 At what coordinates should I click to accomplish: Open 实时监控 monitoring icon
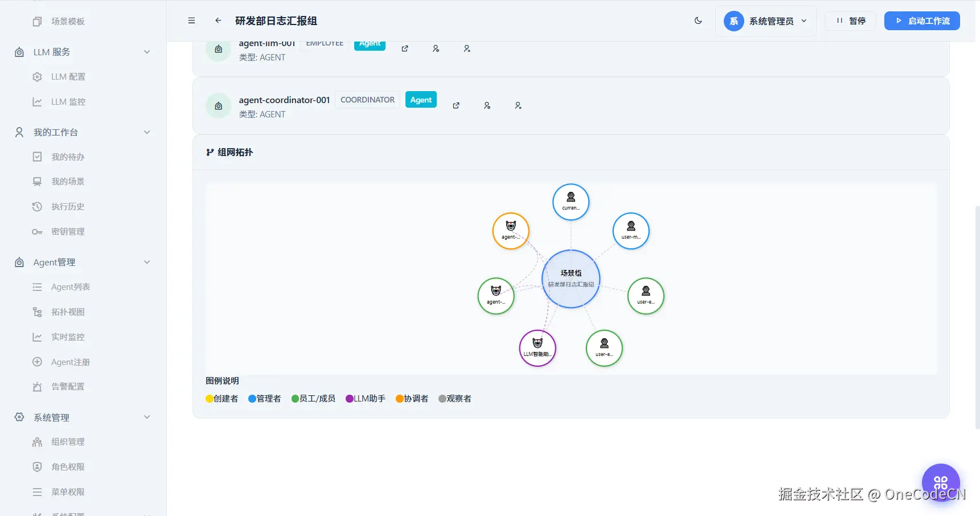click(x=36, y=337)
